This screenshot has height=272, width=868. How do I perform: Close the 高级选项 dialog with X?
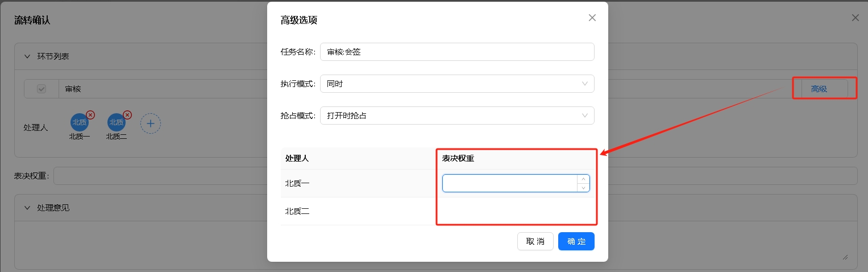point(592,18)
